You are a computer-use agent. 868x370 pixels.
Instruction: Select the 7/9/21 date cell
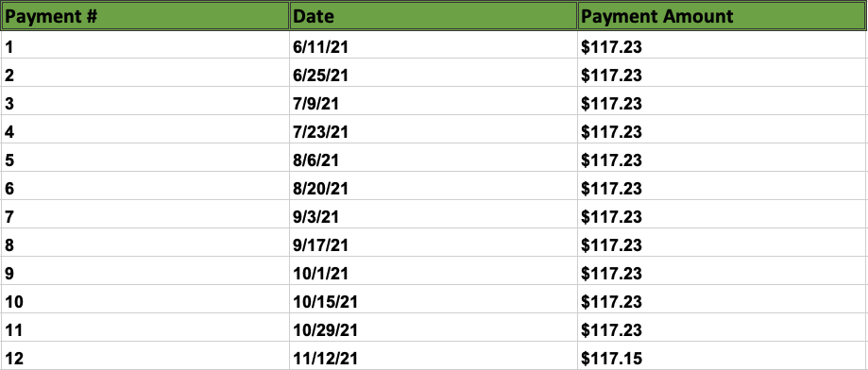click(x=434, y=101)
